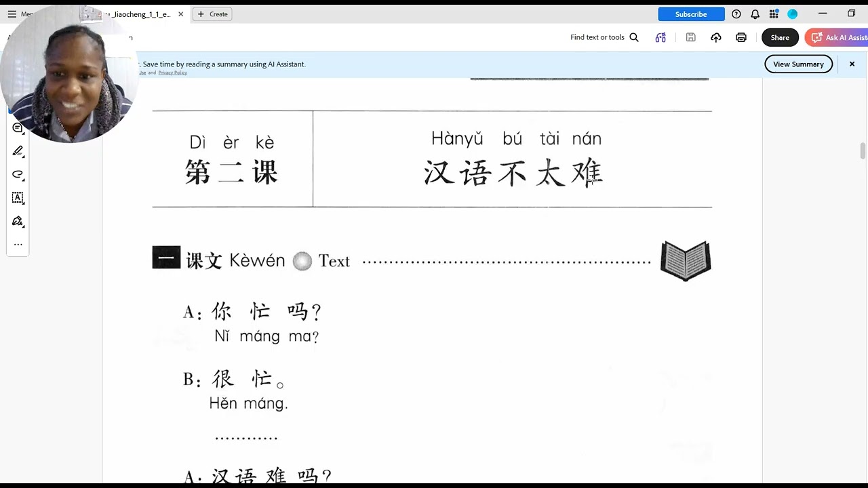
Task: Open the notifications bell
Action: pyautogui.click(x=755, y=14)
